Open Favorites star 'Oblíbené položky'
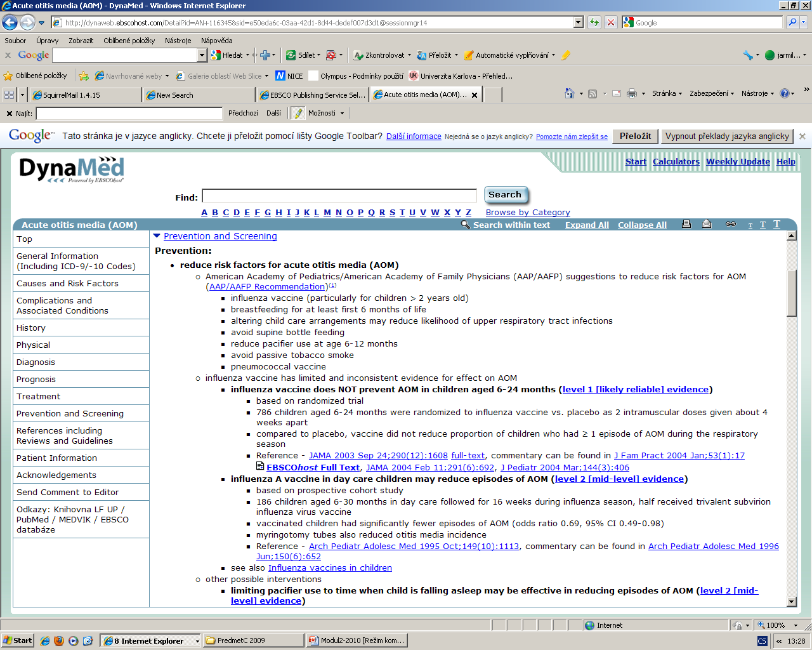This screenshot has height=650, width=812. (35, 76)
